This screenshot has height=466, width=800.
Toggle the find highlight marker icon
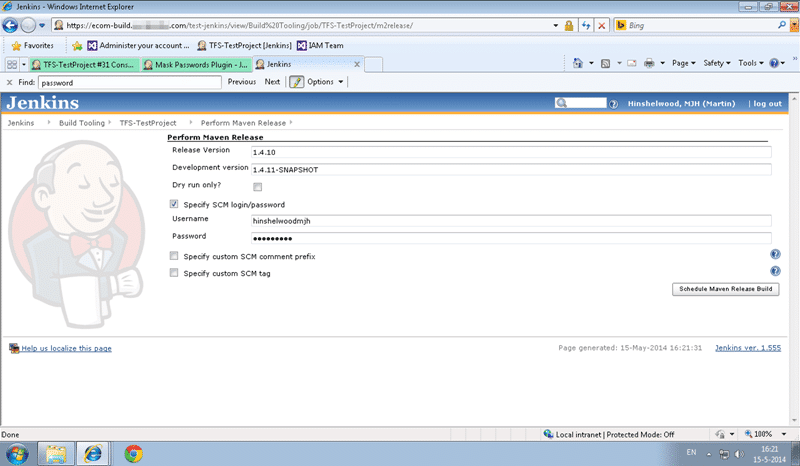click(296, 82)
